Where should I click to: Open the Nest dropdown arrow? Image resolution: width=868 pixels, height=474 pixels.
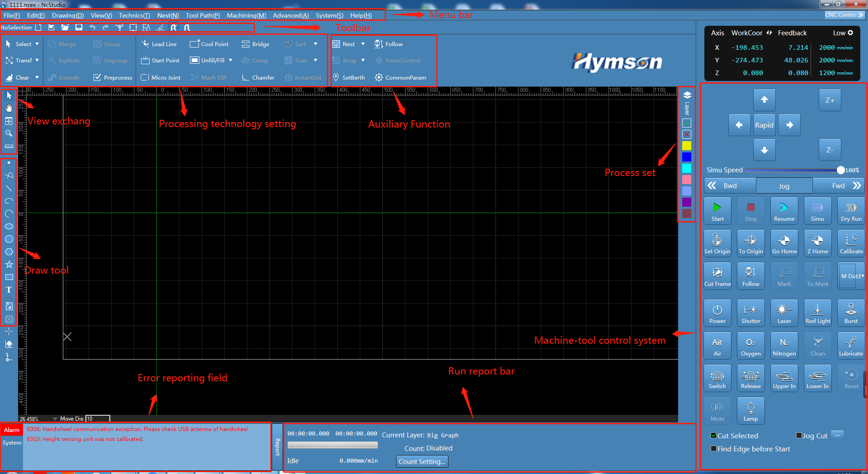click(x=363, y=44)
